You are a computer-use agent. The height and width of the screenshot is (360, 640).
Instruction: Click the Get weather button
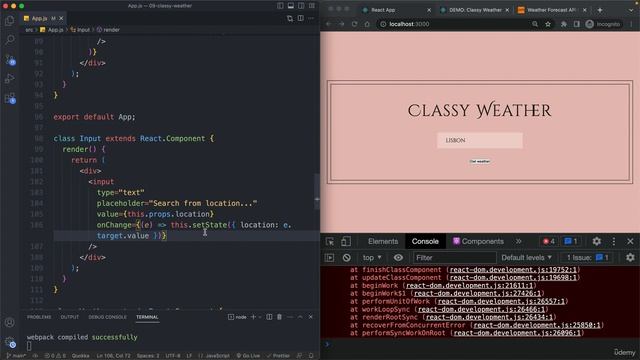480,161
